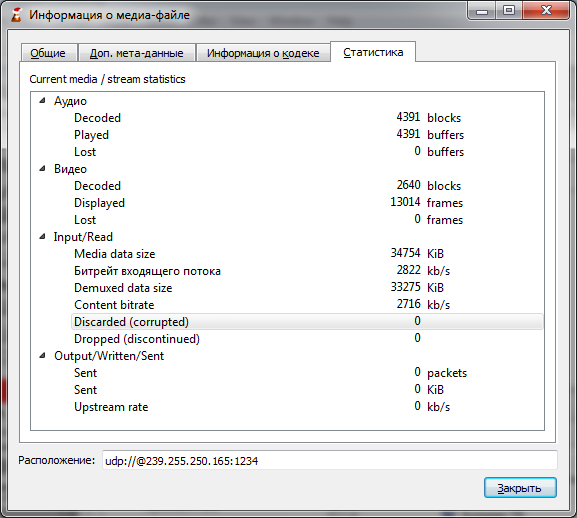Minimize the media information window
The image size is (577, 518).
(x=482, y=11)
